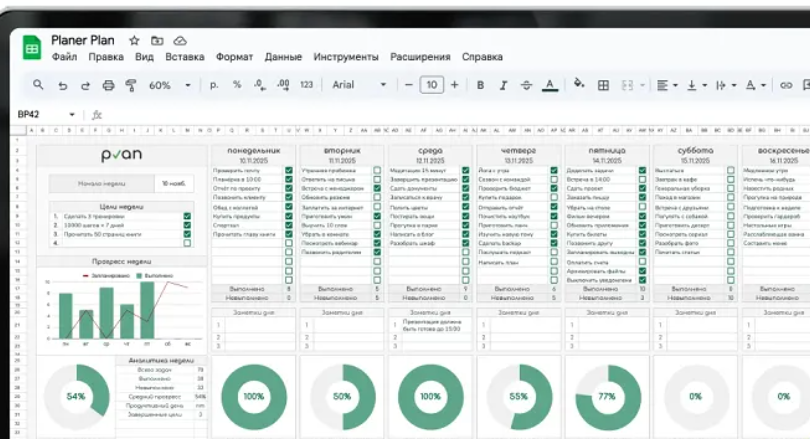Expand the Arial font dropdown
Screen dimensions: 810x439
click(x=357, y=85)
